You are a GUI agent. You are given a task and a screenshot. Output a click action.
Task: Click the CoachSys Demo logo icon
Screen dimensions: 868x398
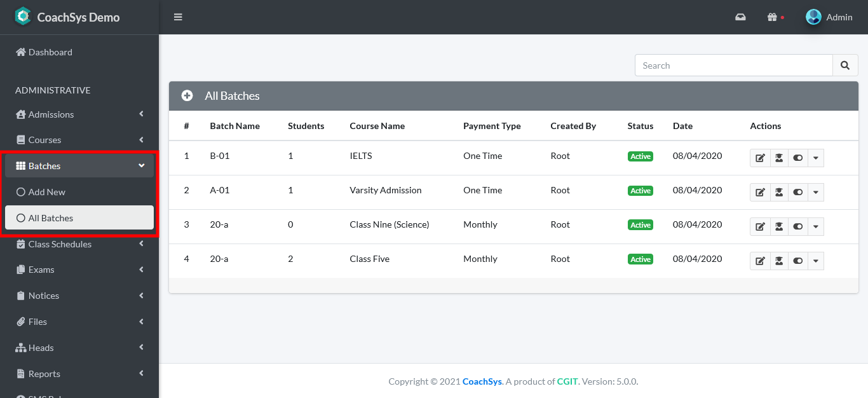(23, 17)
